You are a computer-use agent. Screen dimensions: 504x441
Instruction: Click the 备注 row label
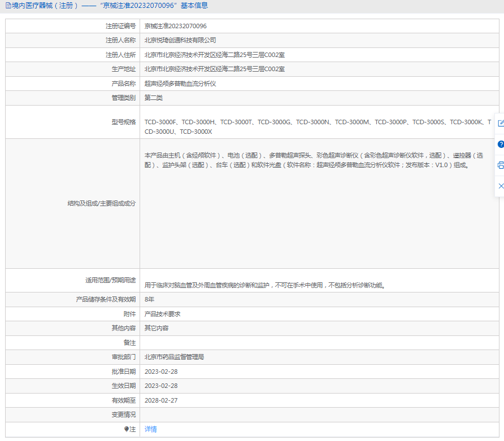(129, 343)
